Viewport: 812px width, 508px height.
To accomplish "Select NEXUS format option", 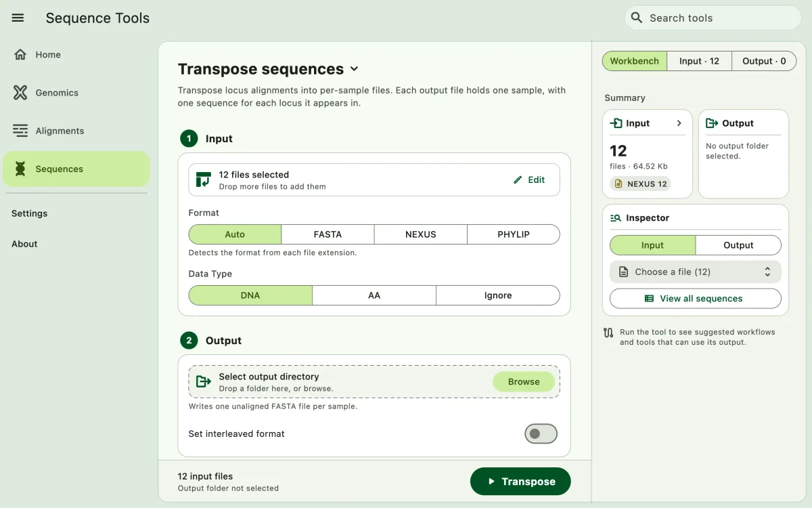I will coord(421,234).
